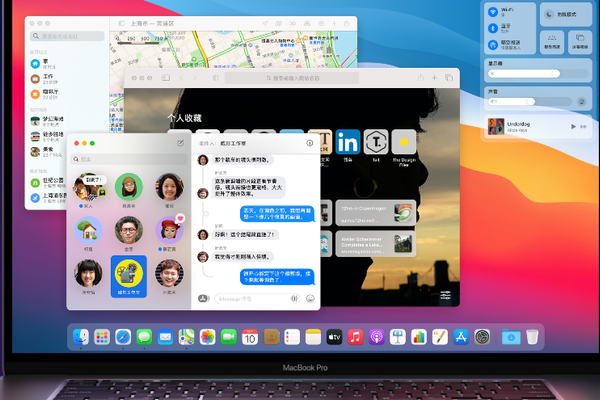
Task: Open the Mail app in Dock
Action: pos(165,337)
